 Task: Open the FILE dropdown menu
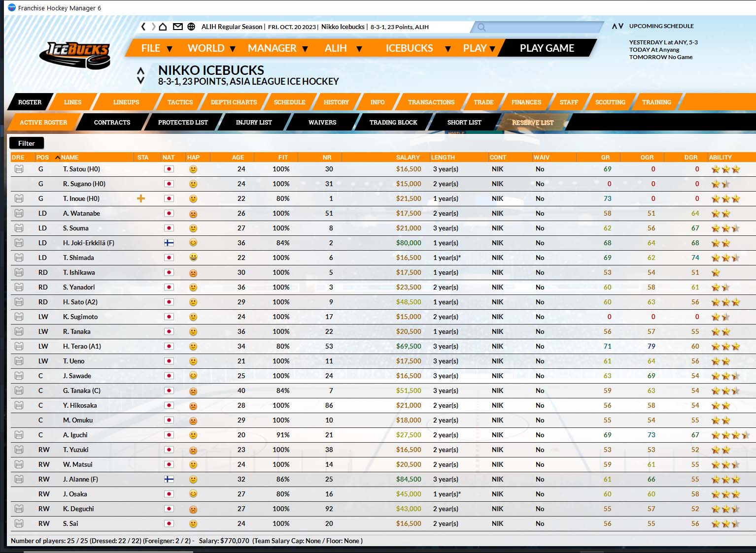click(x=156, y=48)
